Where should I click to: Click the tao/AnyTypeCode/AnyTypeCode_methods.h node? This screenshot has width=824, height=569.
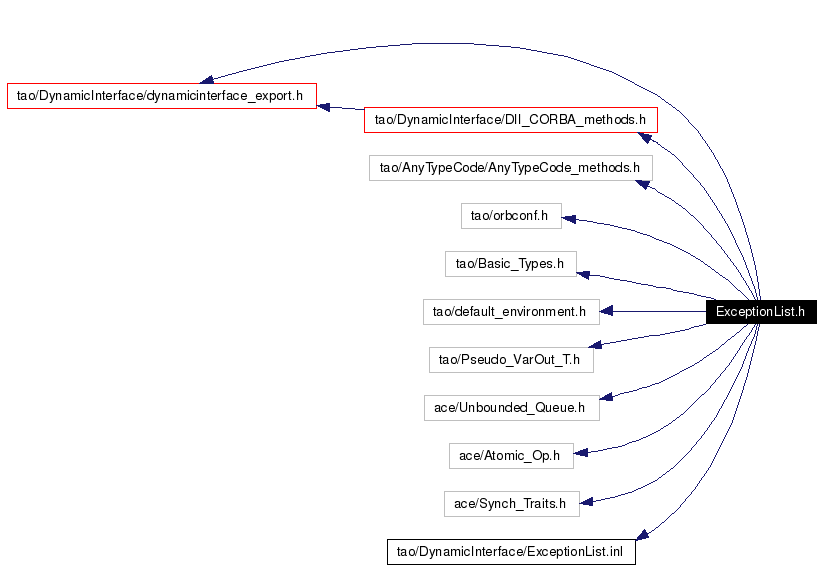pos(510,168)
